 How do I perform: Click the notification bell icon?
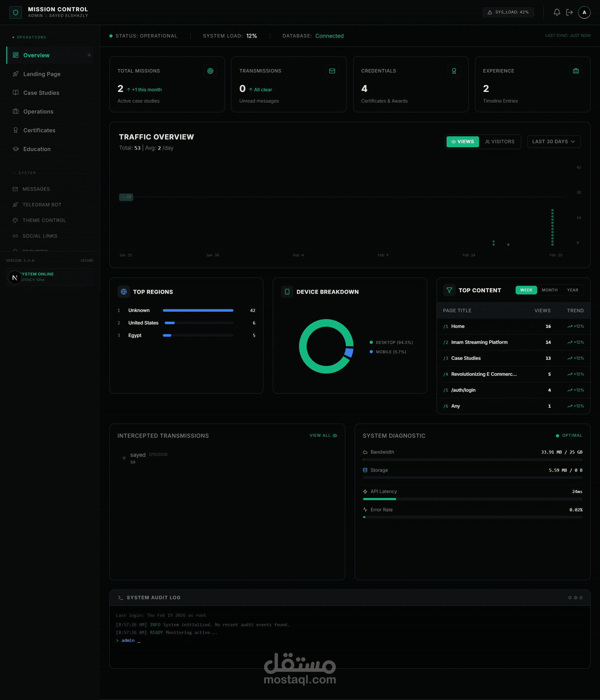click(557, 13)
